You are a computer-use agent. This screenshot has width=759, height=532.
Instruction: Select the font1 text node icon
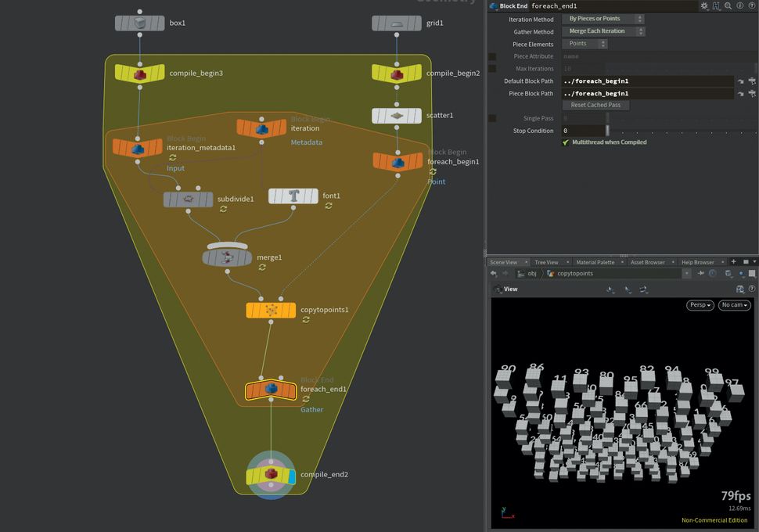pyautogui.click(x=293, y=196)
